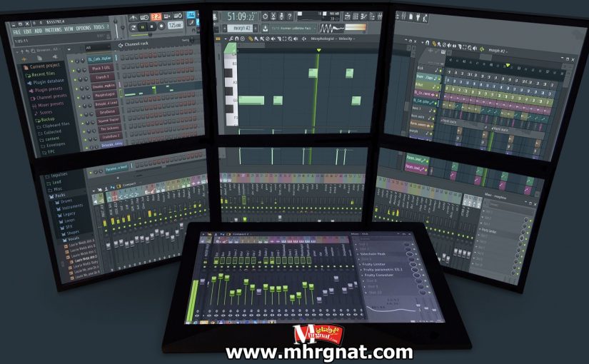Expand Recent files in the browser
589x364 pixels.
(x=40, y=74)
